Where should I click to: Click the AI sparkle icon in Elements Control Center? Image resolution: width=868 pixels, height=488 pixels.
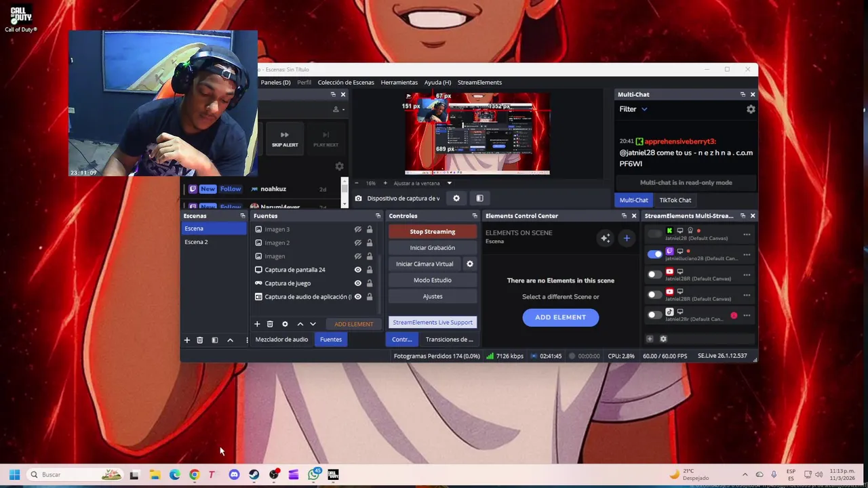click(x=605, y=238)
